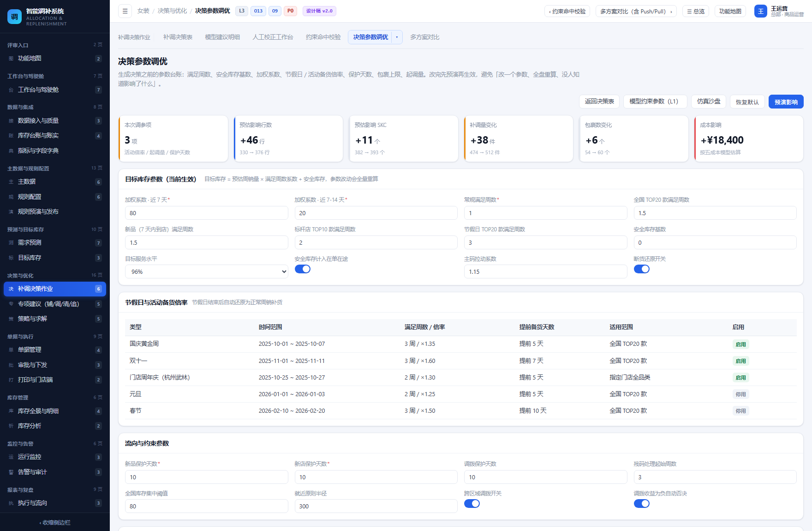Open 策略与求解 sidebar item
This screenshot has height=531, width=812.
(55, 319)
